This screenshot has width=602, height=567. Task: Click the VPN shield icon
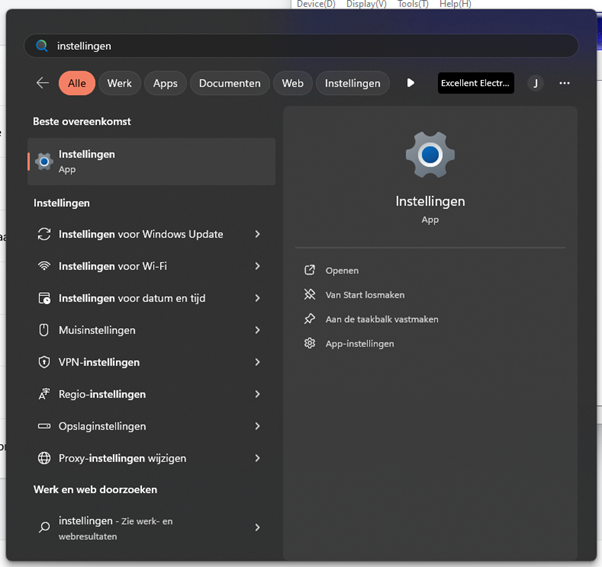[x=44, y=362]
